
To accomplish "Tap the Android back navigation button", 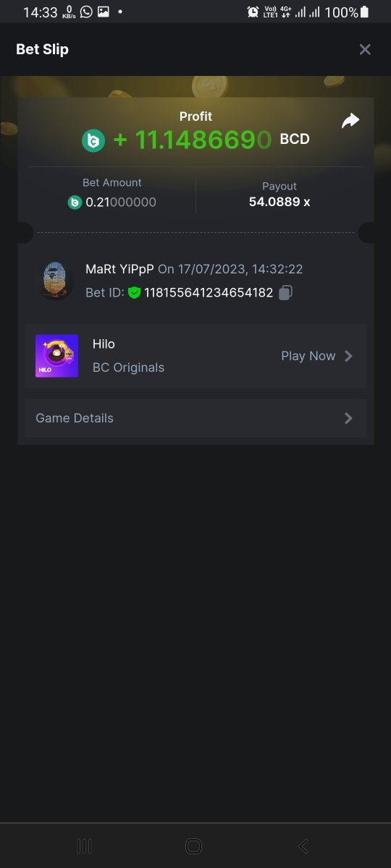I will click(303, 846).
